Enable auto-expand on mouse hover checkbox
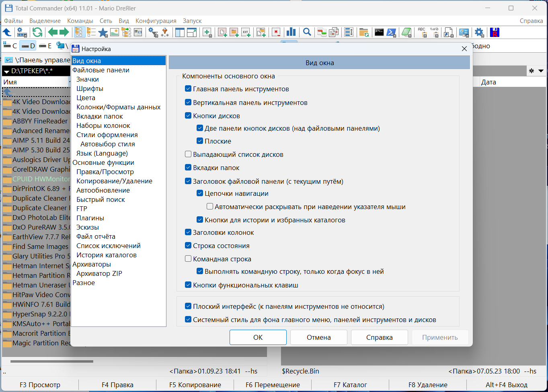Screen dimensions: 548x392 (x=209, y=207)
